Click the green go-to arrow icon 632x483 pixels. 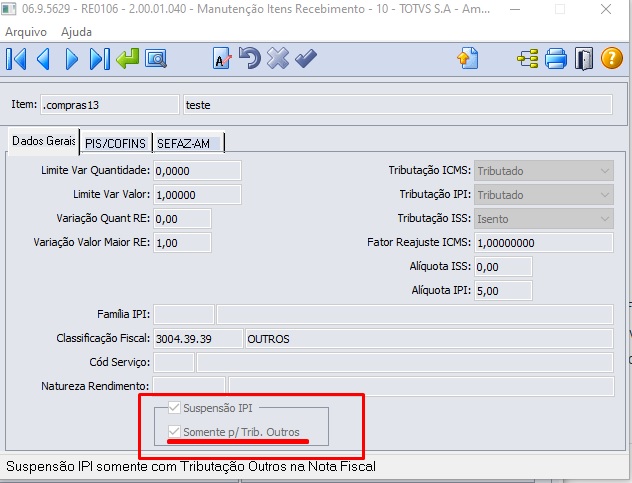coord(128,59)
